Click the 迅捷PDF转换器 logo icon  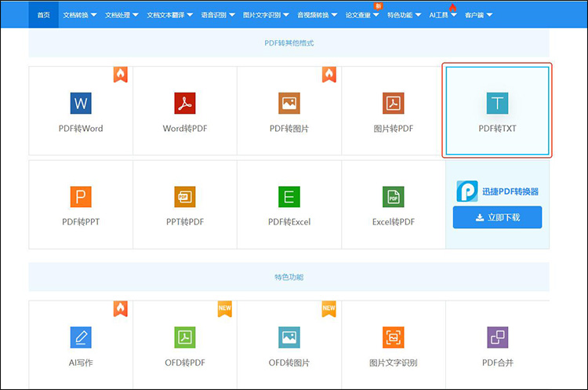pos(467,191)
